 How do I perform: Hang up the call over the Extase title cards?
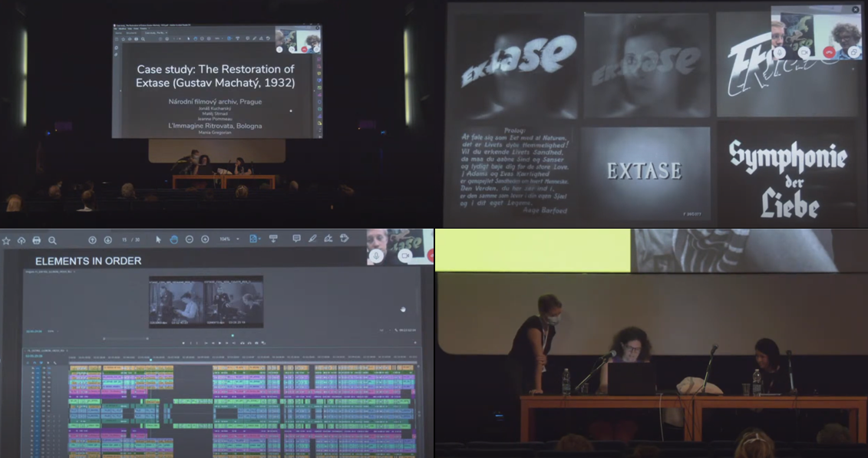point(829,52)
